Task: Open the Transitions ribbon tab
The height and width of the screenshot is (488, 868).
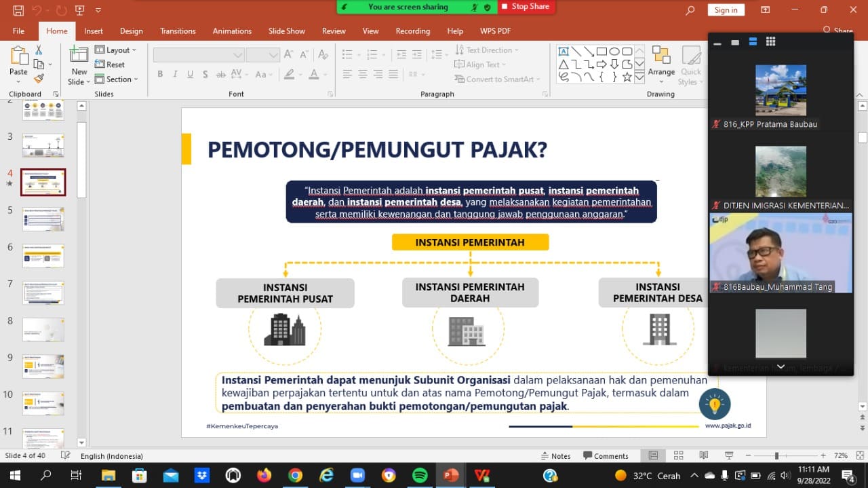Action: (x=178, y=31)
